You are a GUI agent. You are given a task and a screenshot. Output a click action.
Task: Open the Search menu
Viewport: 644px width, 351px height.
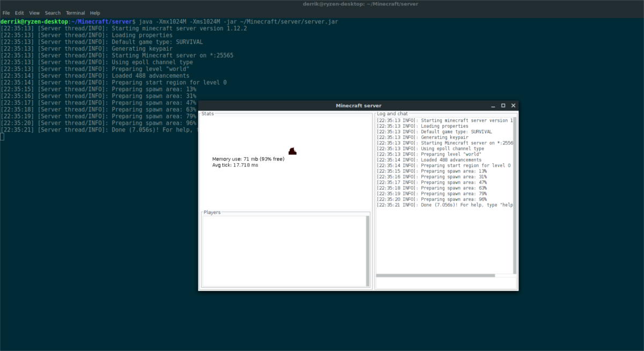click(52, 12)
